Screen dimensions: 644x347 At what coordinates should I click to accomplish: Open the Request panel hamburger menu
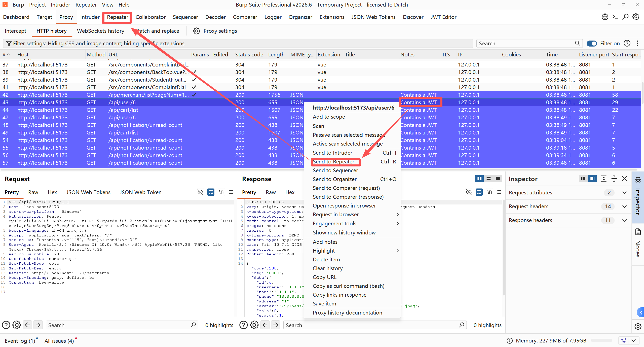[x=231, y=192]
